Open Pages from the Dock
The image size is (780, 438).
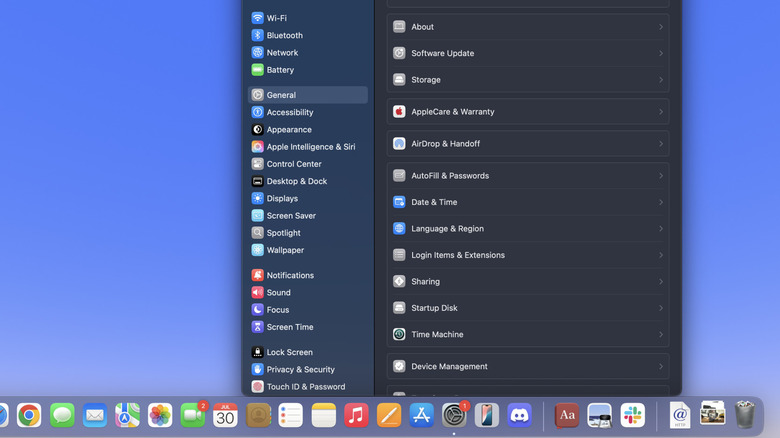389,415
